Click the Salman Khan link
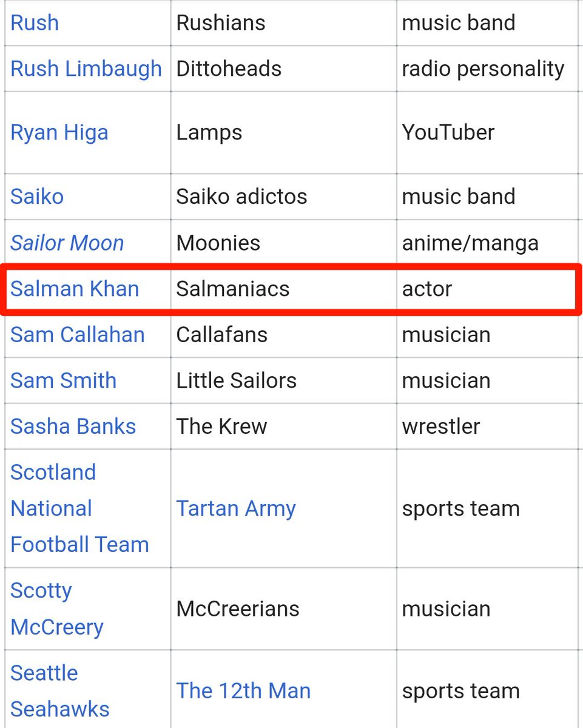 pyautogui.click(x=75, y=289)
